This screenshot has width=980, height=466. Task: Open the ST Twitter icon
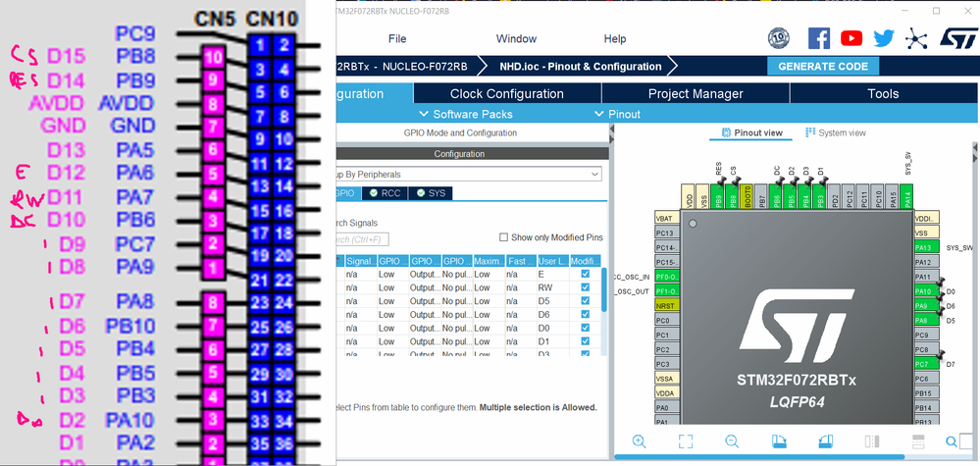[884, 38]
